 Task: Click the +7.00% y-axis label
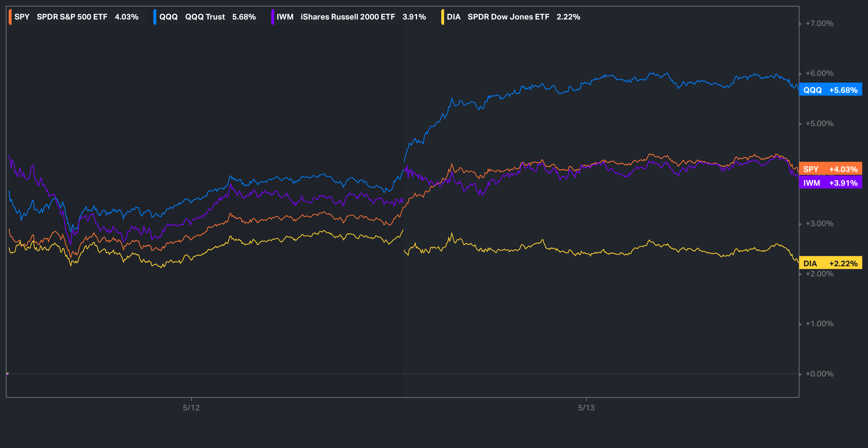click(819, 23)
